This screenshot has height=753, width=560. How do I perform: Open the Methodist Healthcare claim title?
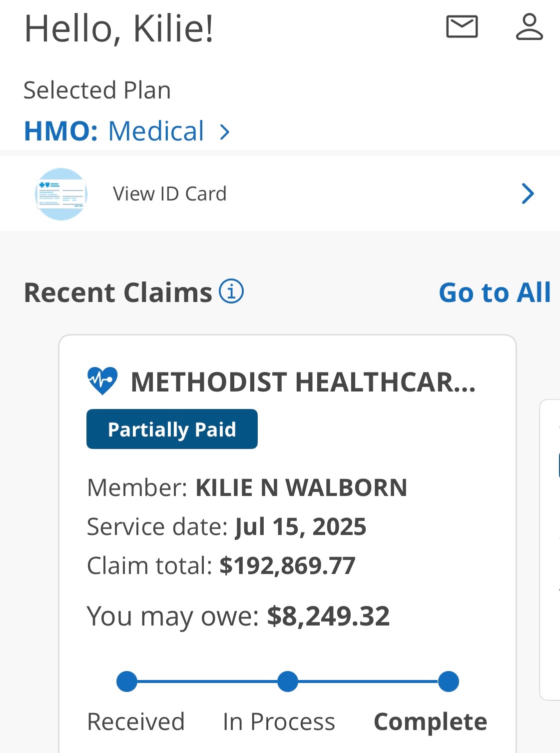click(x=303, y=382)
